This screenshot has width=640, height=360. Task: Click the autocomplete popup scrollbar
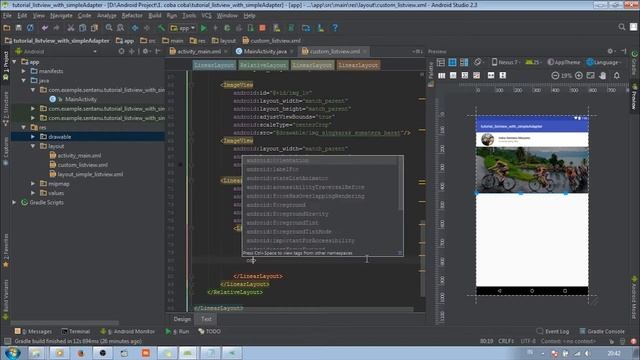[x=400, y=184]
